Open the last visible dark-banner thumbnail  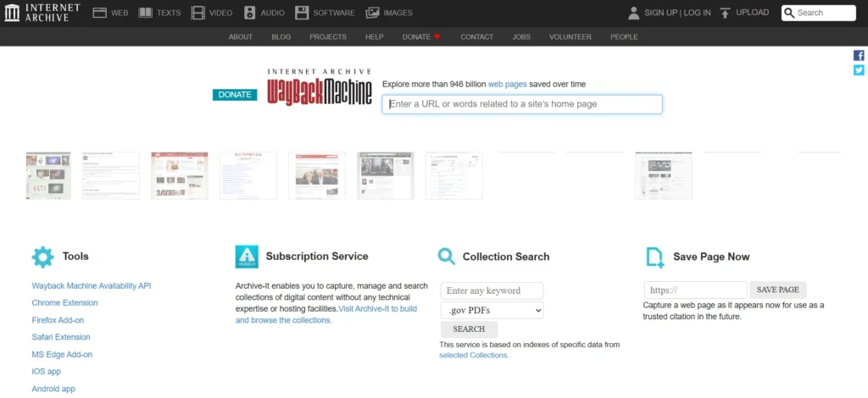pos(663,176)
